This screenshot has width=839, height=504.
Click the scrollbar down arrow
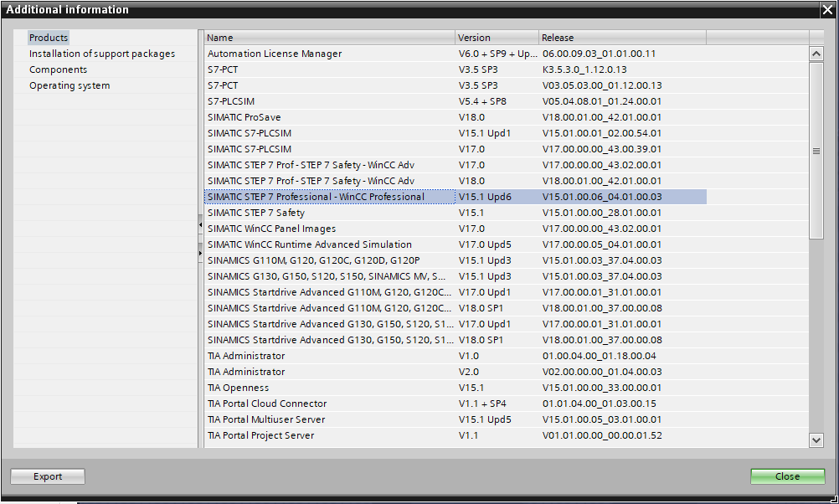pyautogui.click(x=816, y=440)
